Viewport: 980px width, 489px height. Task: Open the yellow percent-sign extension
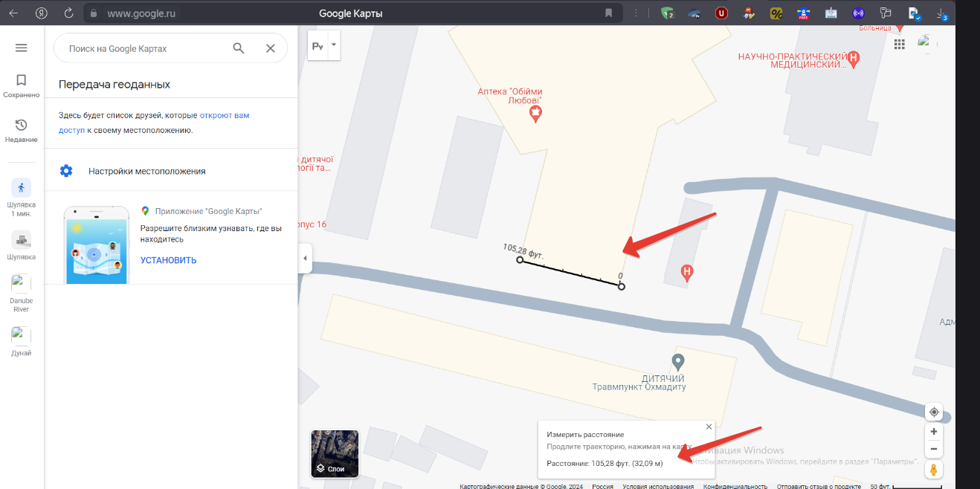776,13
